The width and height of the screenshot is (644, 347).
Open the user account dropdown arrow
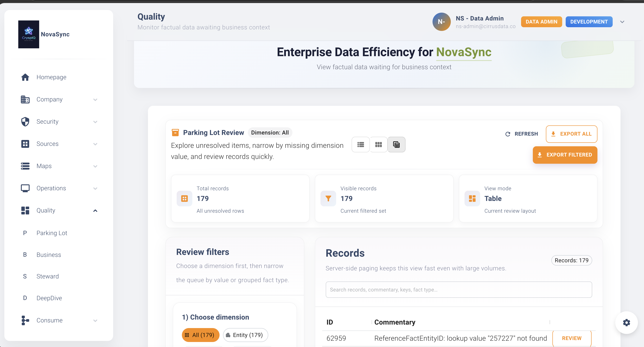(622, 22)
